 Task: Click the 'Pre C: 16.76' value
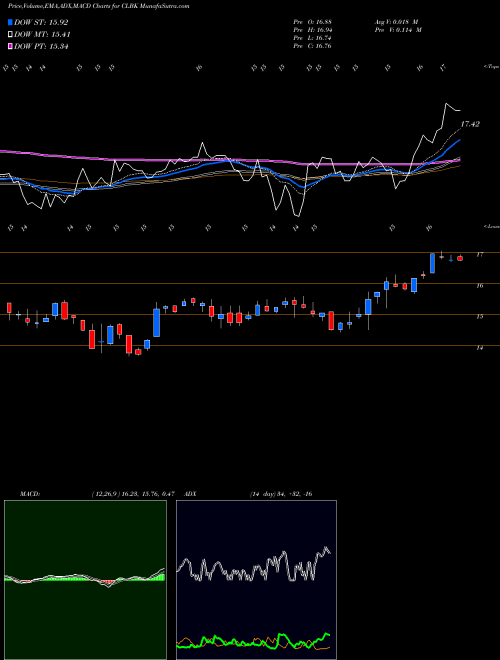(313, 46)
